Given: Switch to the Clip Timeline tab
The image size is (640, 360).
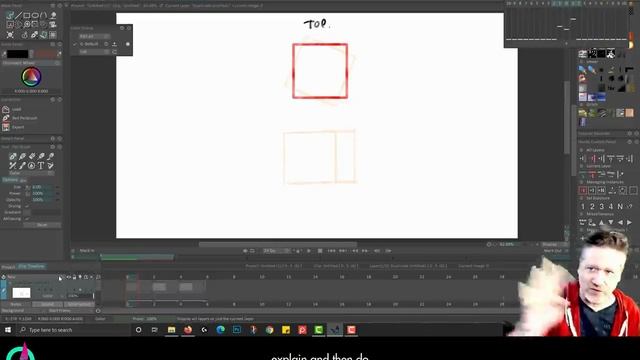Looking at the screenshot, I should [x=32, y=267].
